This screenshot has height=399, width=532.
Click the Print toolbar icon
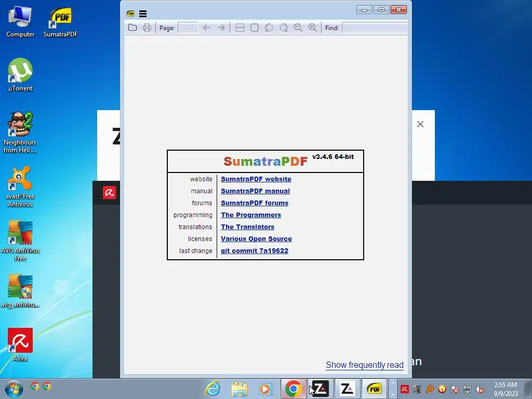(x=147, y=28)
